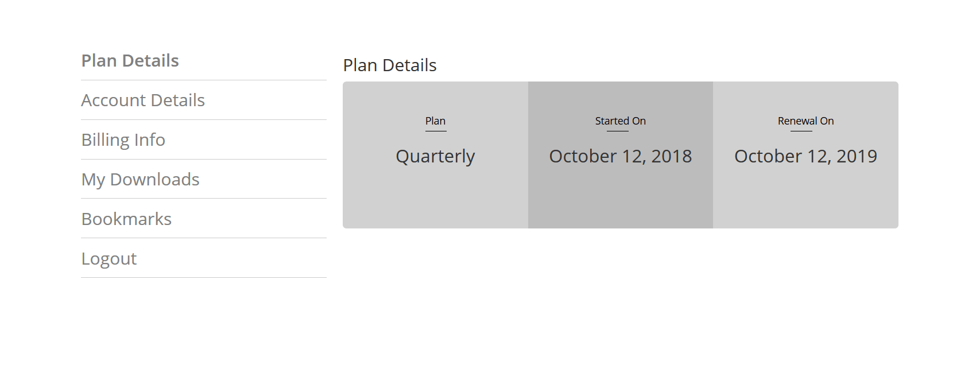The width and height of the screenshot is (980, 384).
Task: Click the divider line below Logout
Action: [204, 278]
